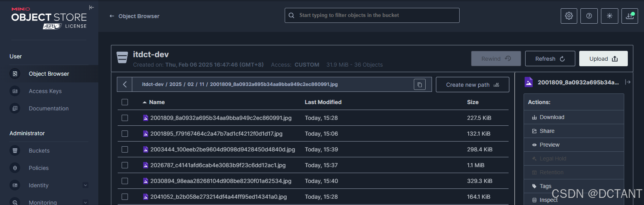Viewport: 644px width, 205px height.
Task: Check the box for 2003444_100eeb…jpg
Action: click(x=125, y=149)
